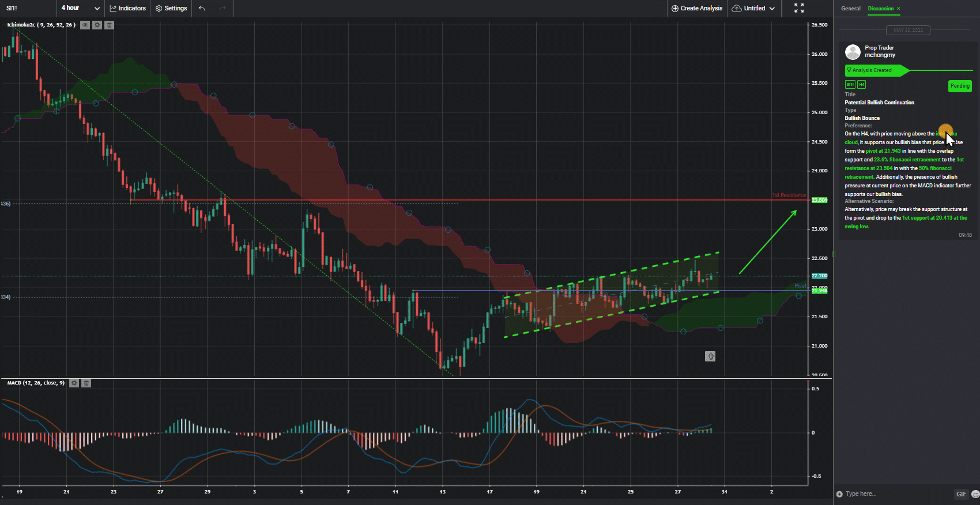This screenshot has height=505, width=980.
Task: Click the 22.200 current price tag
Action: [819, 276]
